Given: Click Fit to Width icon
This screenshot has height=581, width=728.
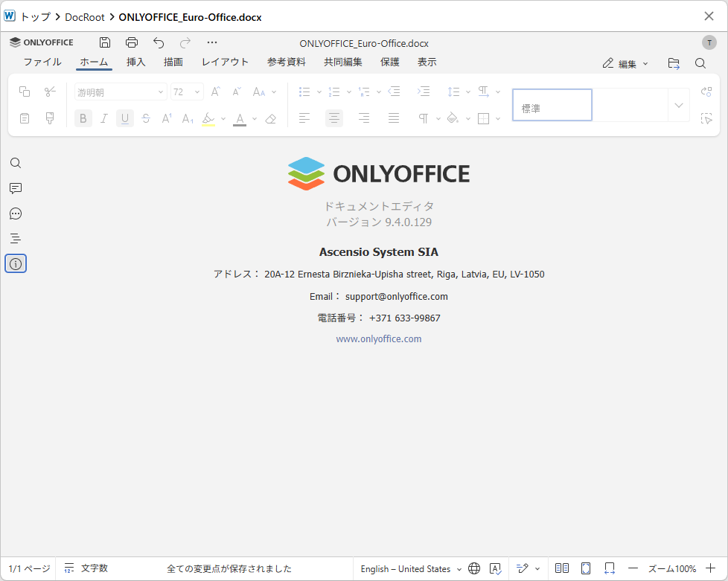Looking at the screenshot, I should (x=610, y=568).
